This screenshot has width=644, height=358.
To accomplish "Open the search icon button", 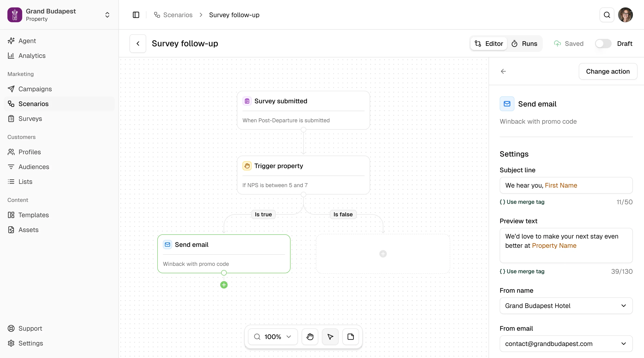I will click(x=607, y=15).
